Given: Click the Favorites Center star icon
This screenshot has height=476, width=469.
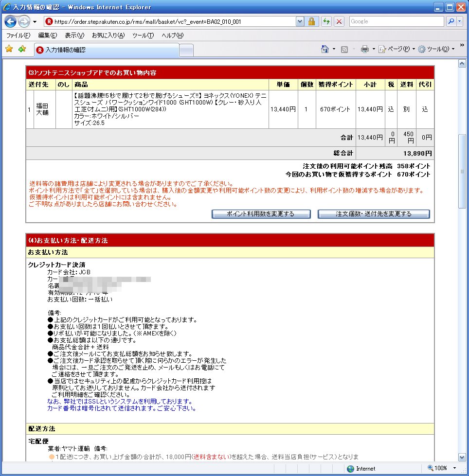Looking at the screenshot, I should (9, 49).
